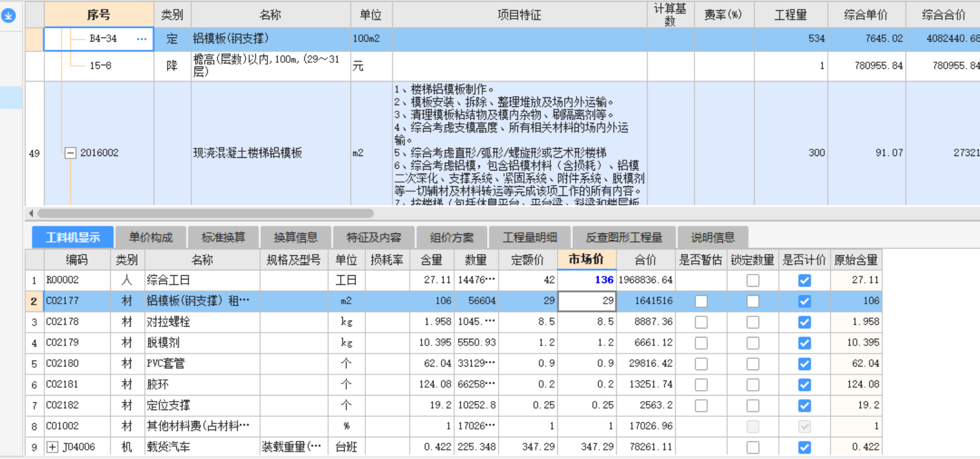Check 是否暂估 for 脱模剂 row
Viewport: 980px width, 459px height.
(701, 343)
